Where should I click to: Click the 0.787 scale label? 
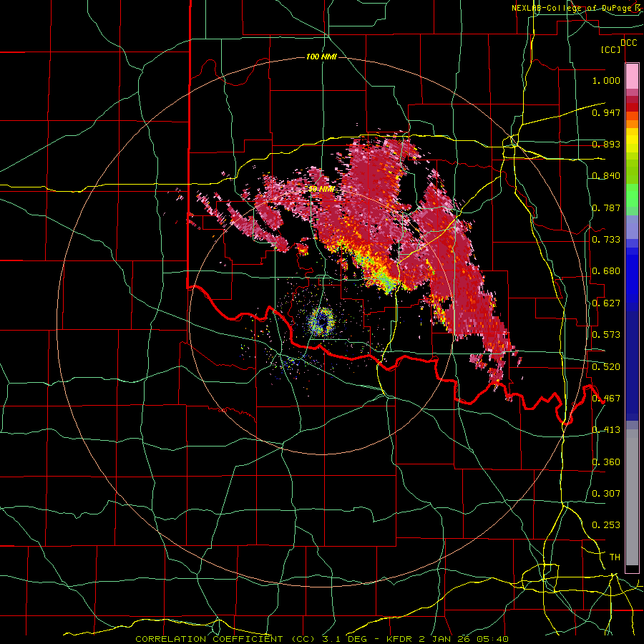click(606, 208)
